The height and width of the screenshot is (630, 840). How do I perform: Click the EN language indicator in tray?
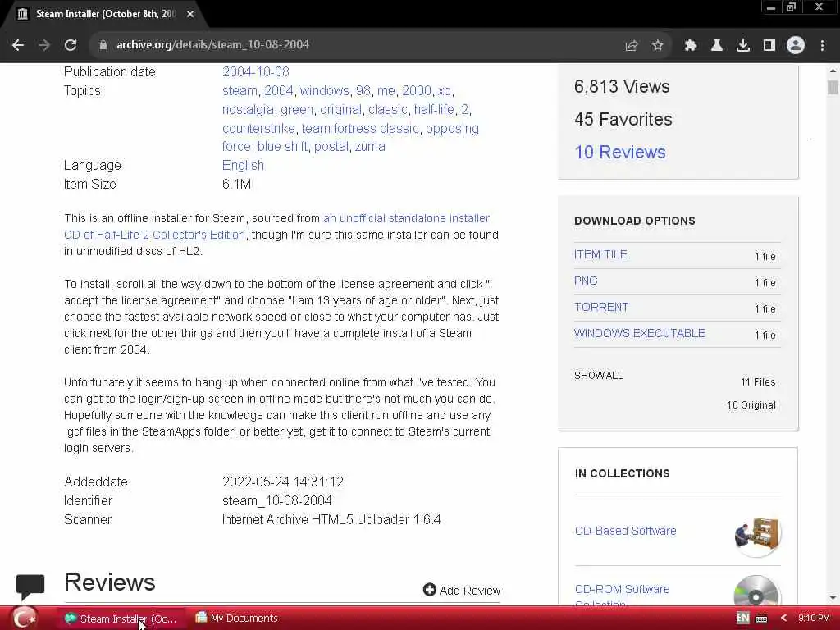click(x=742, y=619)
